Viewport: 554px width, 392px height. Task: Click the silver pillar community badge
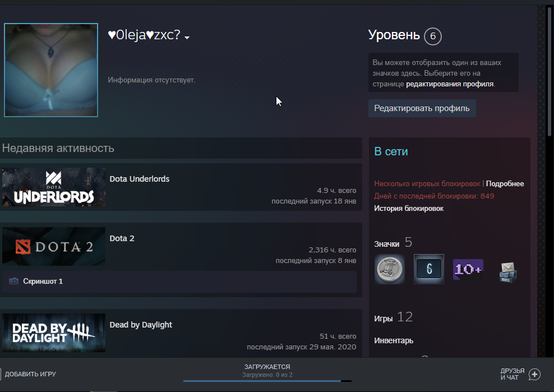(389, 269)
